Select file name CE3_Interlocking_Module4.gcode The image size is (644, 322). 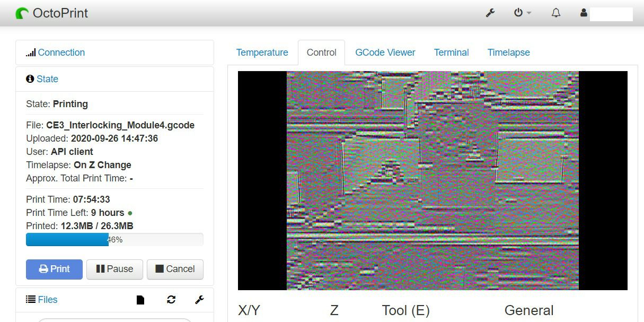pos(120,125)
